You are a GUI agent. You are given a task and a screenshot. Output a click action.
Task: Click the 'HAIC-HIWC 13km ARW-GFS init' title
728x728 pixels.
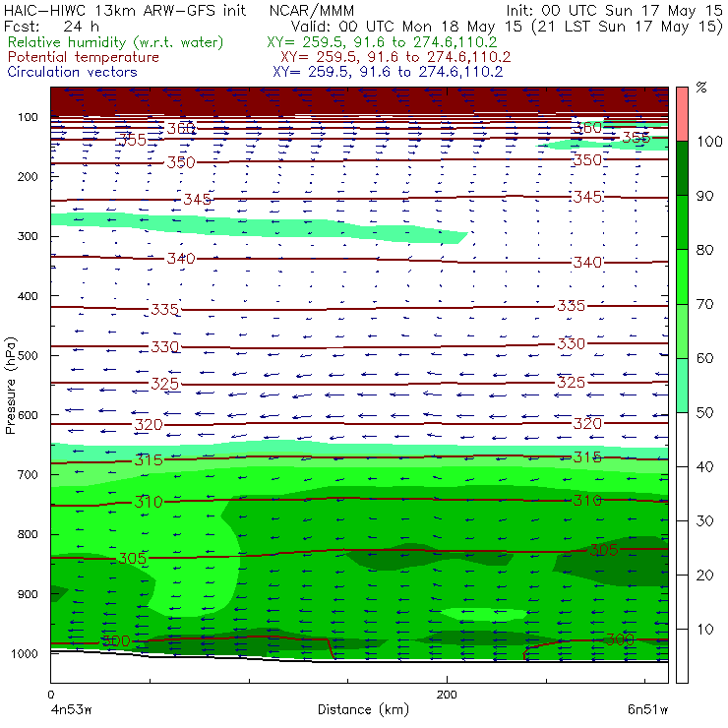point(124,10)
